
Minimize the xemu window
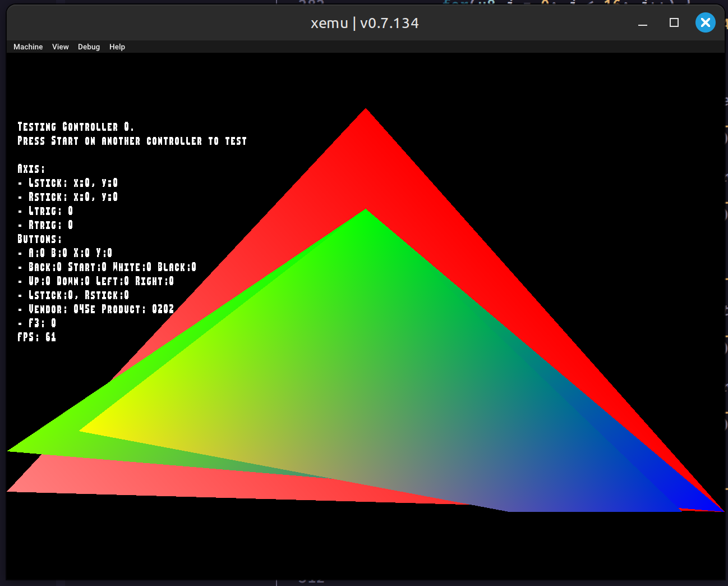click(643, 23)
